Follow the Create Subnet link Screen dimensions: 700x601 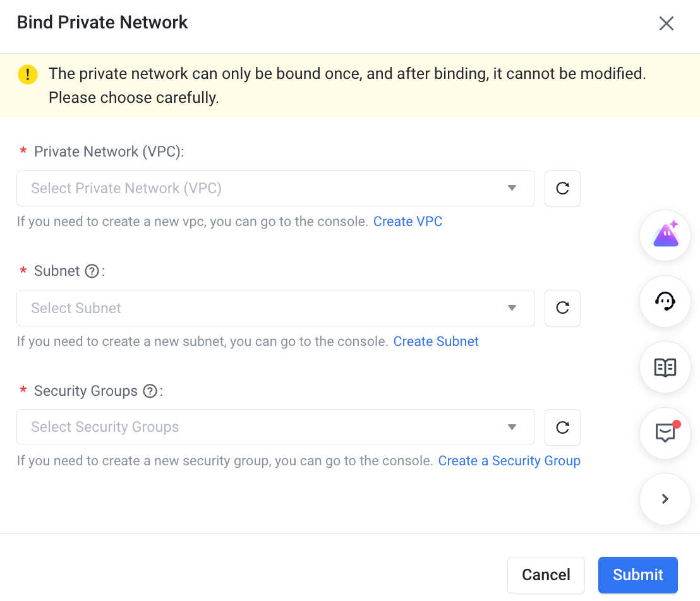click(x=436, y=342)
